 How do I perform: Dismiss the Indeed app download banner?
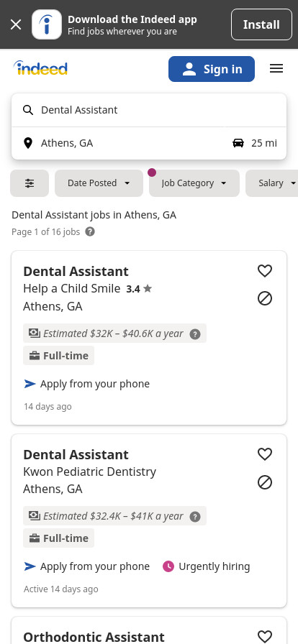click(16, 24)
